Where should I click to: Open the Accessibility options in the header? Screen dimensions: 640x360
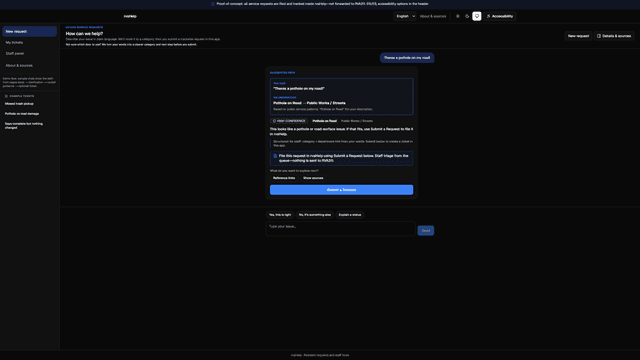pos(500,16)
